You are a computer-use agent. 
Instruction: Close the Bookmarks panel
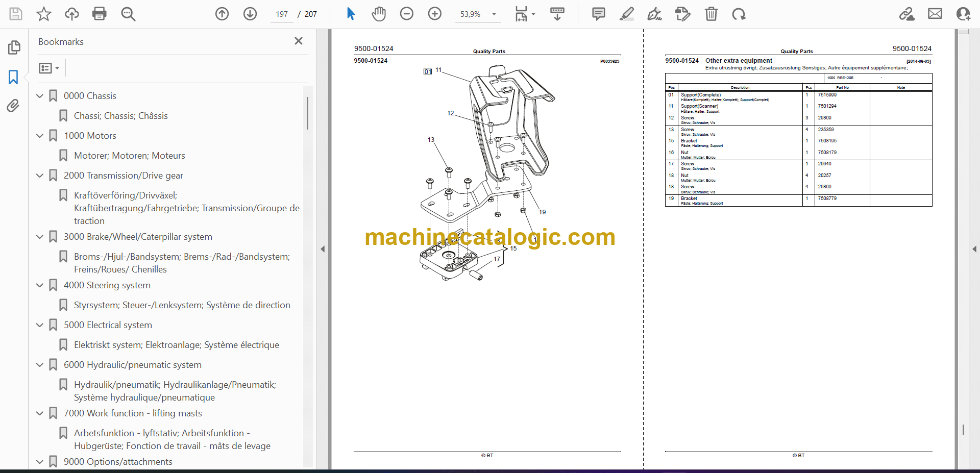[x=299, y=41]
